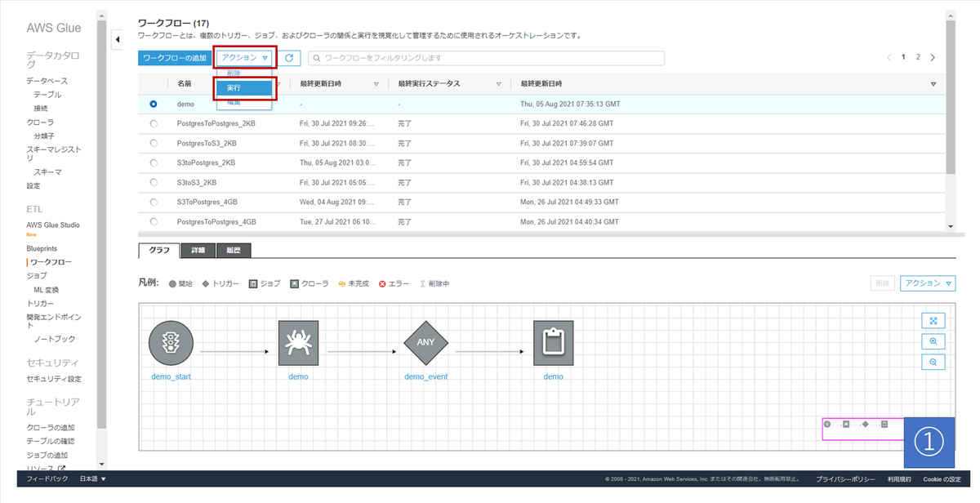This screenshot has height=503, width=980.
Task: Select PostgresToPostgres_2KB radio button
Action: tap(154, 123)
